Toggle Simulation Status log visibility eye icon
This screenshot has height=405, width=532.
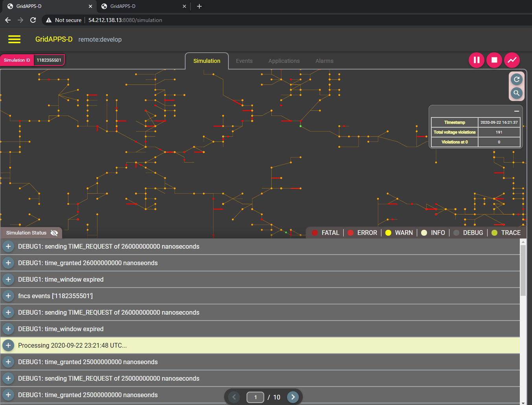point(54,233)
